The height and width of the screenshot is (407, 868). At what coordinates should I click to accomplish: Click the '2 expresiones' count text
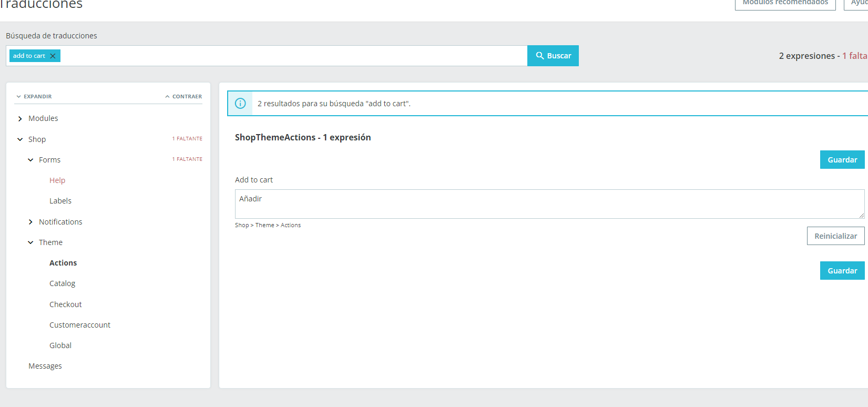click(806, 56)
